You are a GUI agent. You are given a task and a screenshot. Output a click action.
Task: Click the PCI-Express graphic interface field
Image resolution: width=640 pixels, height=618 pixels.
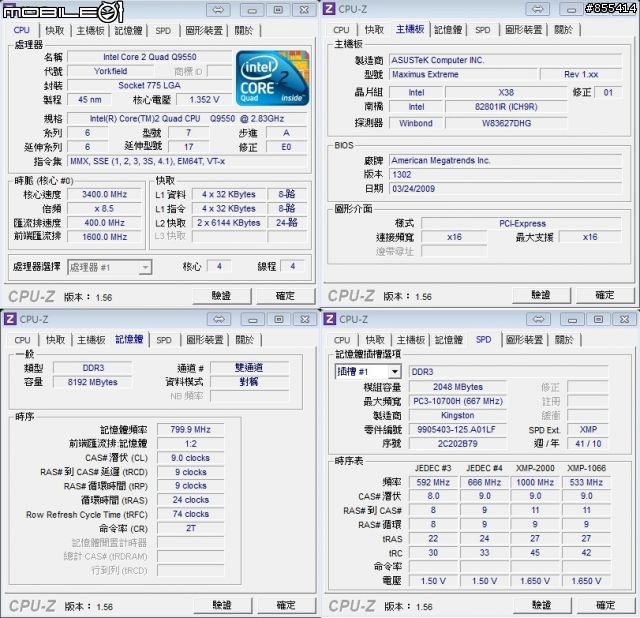[522, 224]
